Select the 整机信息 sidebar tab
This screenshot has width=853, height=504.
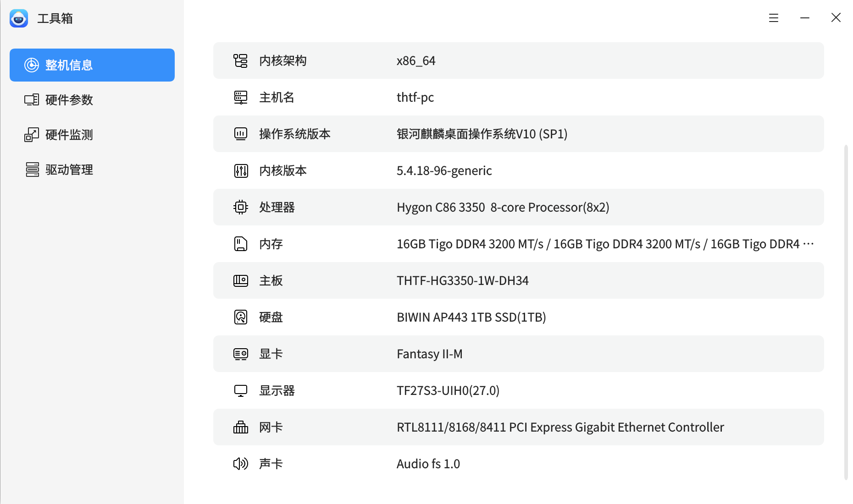coord(92,65)
